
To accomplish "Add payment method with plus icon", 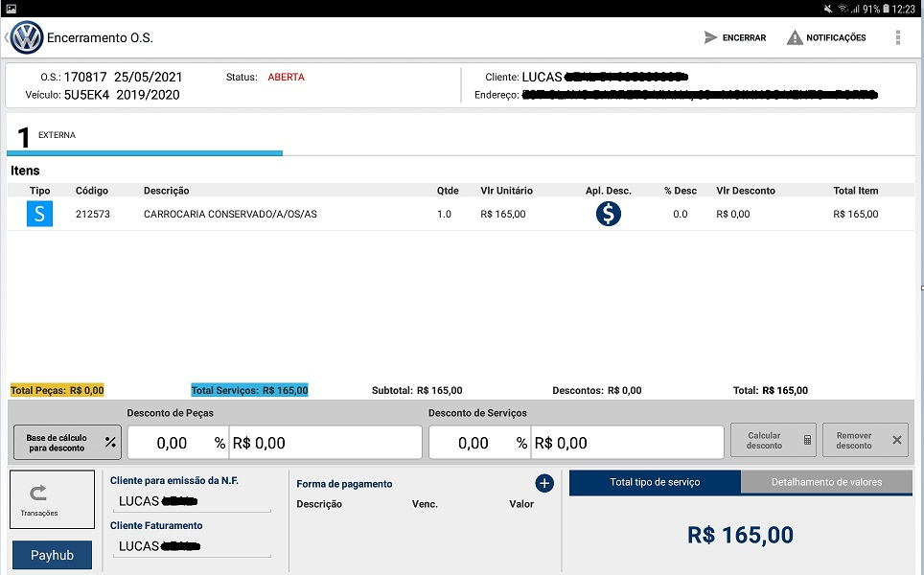I will (x=544, y=484).
